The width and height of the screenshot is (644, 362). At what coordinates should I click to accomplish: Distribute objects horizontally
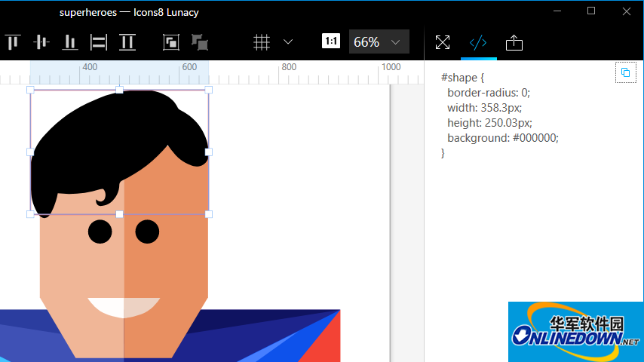point(99,42)
